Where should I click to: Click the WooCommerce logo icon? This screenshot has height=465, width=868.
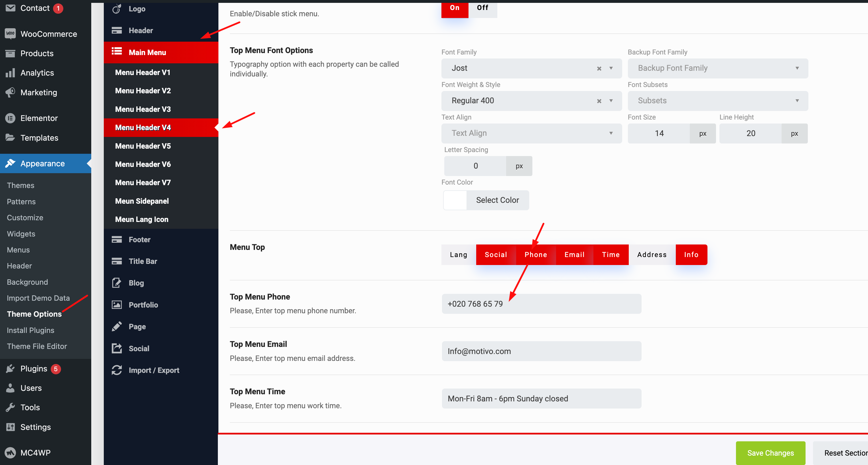click(x=11, y=34)
